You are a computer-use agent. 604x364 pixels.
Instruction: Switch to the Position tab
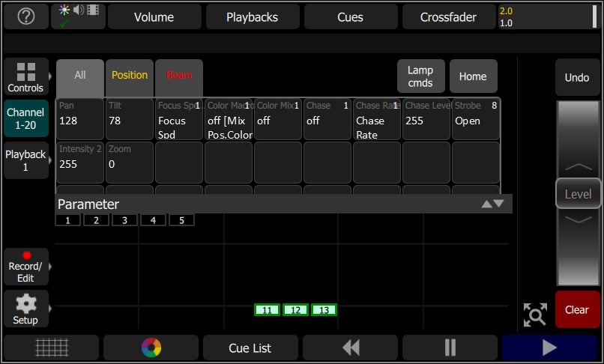130,76
